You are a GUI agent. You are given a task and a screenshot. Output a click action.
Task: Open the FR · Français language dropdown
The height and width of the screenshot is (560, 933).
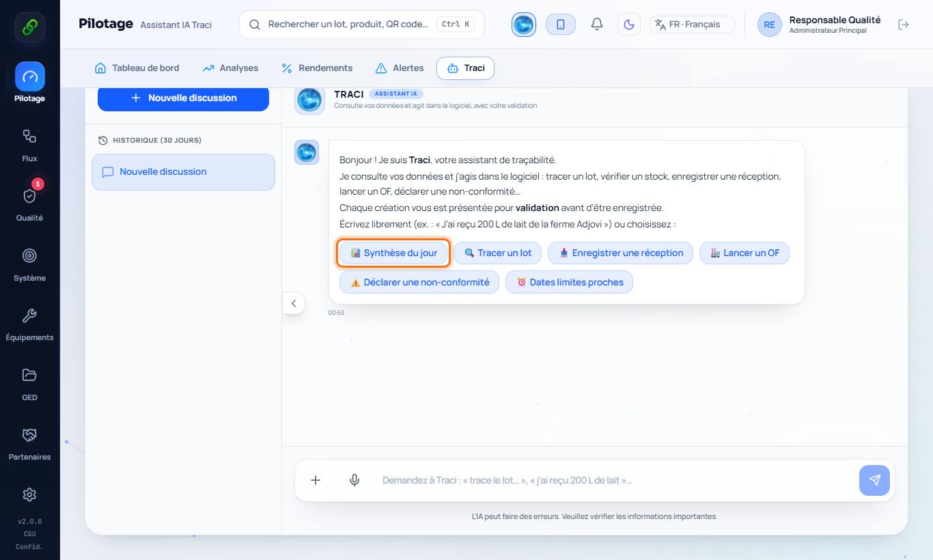click(692, 25)
